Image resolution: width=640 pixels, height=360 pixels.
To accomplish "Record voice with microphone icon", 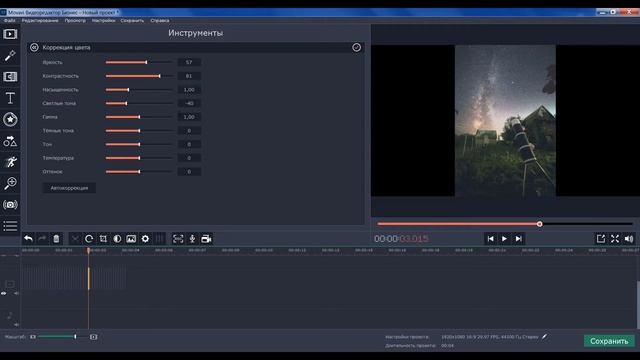I will tap(192, 239).
